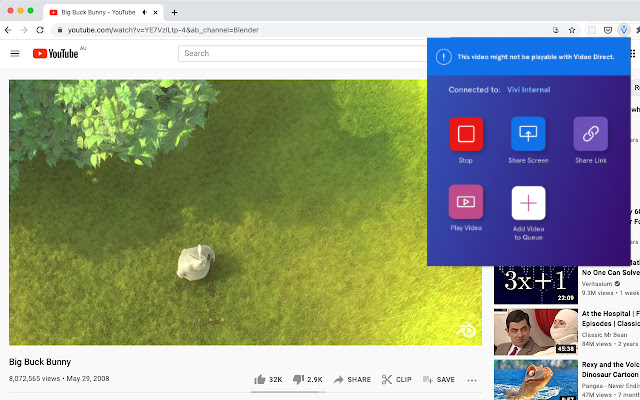Open a new browser tab

click(x=174, y=13)
